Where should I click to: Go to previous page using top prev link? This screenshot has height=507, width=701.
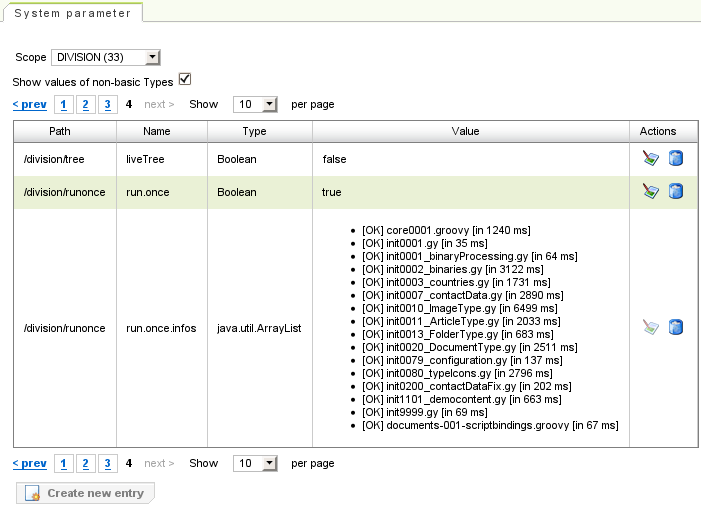point(29,104)
